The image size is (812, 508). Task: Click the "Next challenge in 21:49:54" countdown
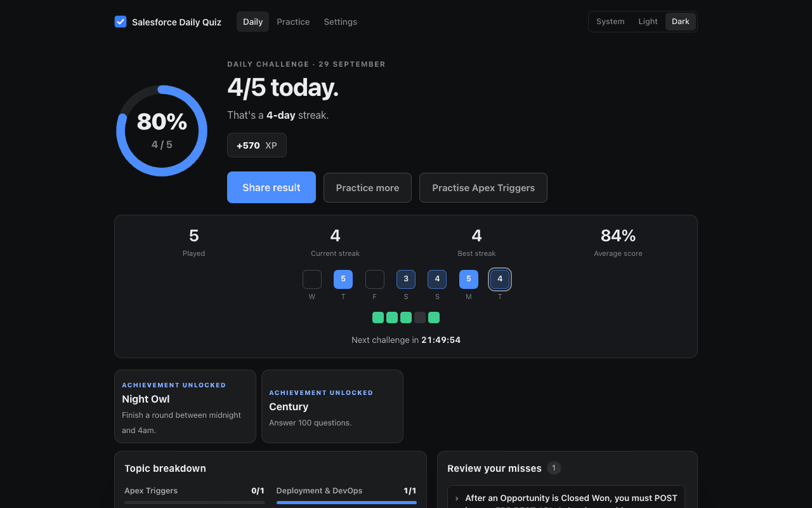click(x=406, y=340)
